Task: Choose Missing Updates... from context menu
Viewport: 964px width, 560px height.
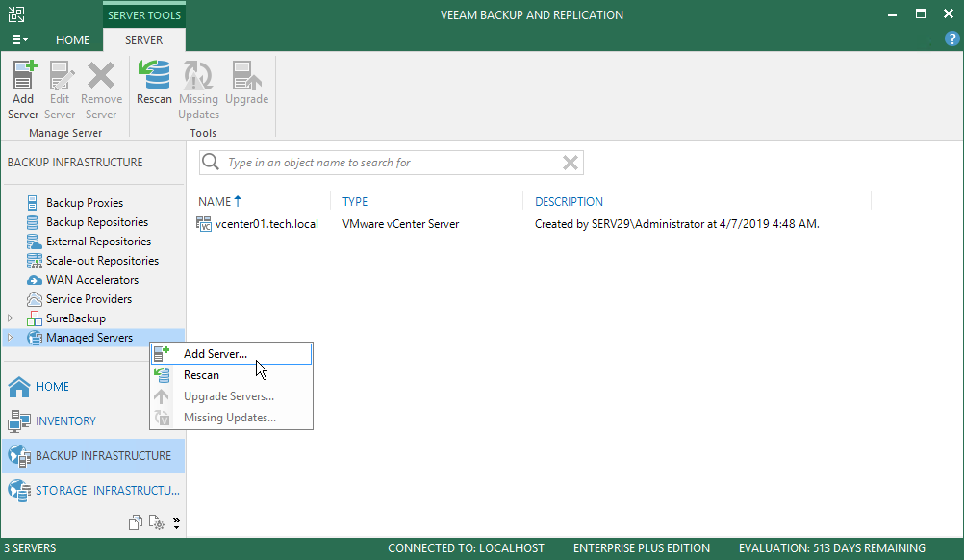Action: pyautogui.click(x=232, y=418)
